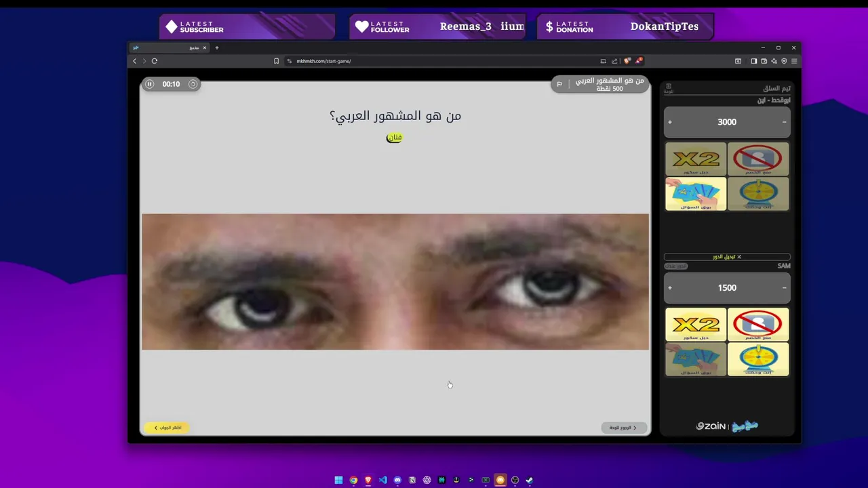868x488 pixels.
Task: Open the Leo AI sparkle icon
Action: point(774,61)
